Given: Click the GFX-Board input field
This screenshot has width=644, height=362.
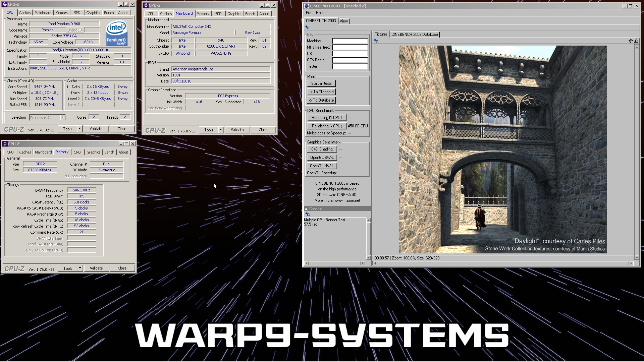Looking at the screenshot, I should (350, 60).
